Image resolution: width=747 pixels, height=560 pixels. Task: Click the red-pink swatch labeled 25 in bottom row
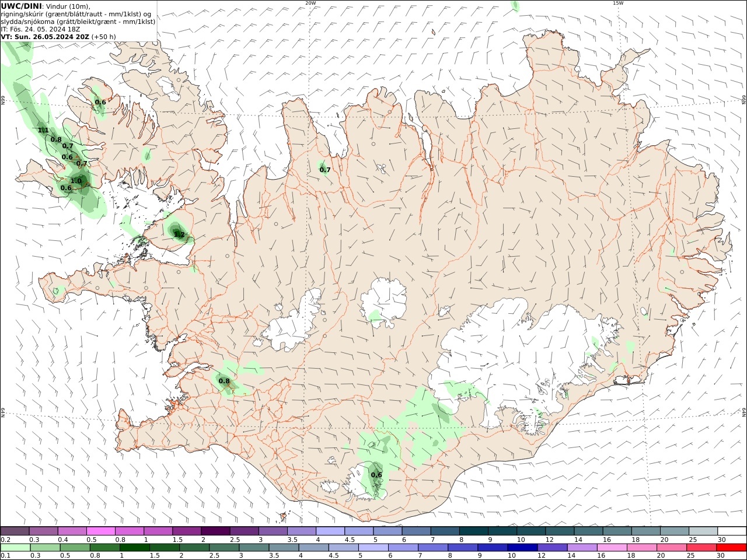[701, 548]
